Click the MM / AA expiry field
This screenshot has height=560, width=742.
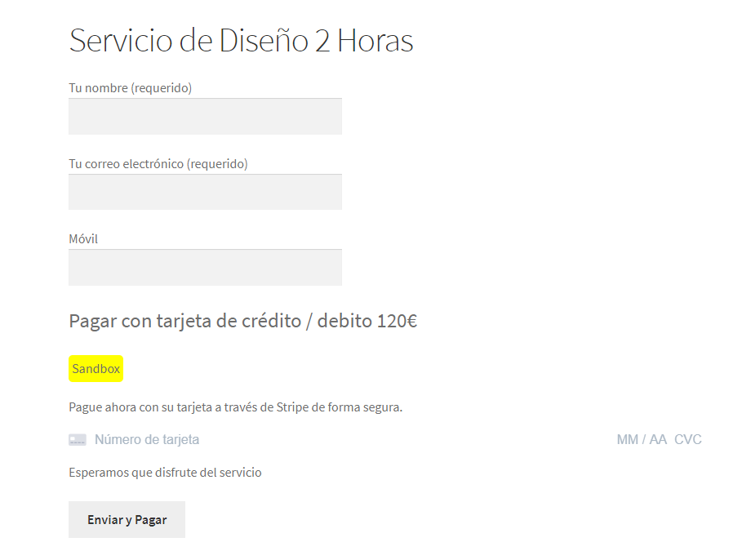pyautogui.click(x=642, y=440)
